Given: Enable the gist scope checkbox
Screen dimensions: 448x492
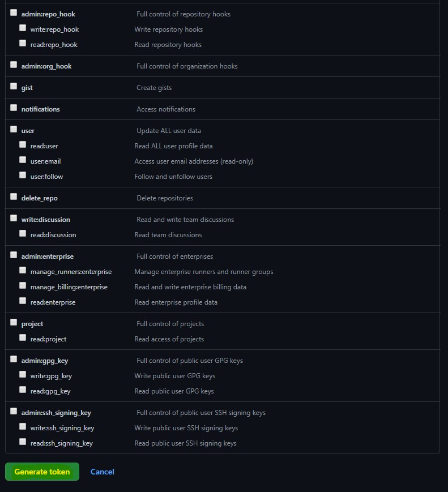Looking at the screenshot, I should pyautogui.click(x=14, y=86).
